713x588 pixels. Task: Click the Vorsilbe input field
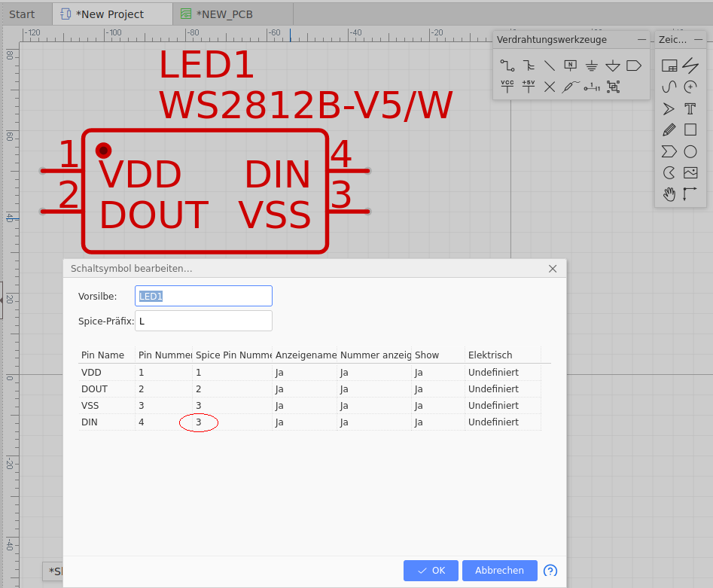[x=204, y=296]
